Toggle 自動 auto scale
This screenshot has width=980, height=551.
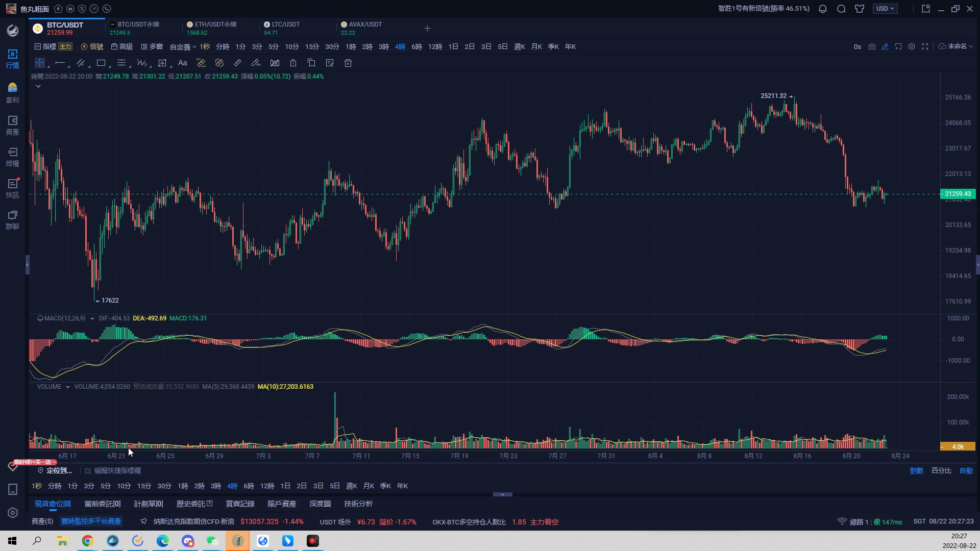pos(966,470)
